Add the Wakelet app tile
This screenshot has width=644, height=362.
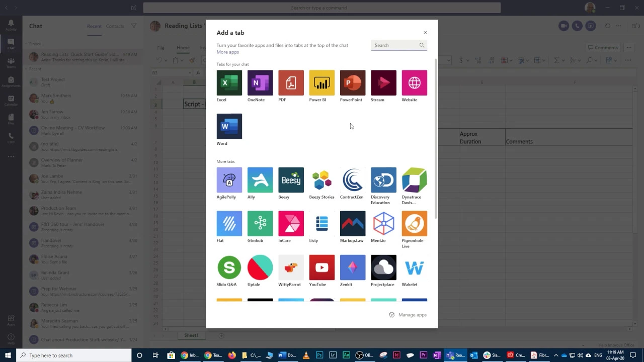414,267
